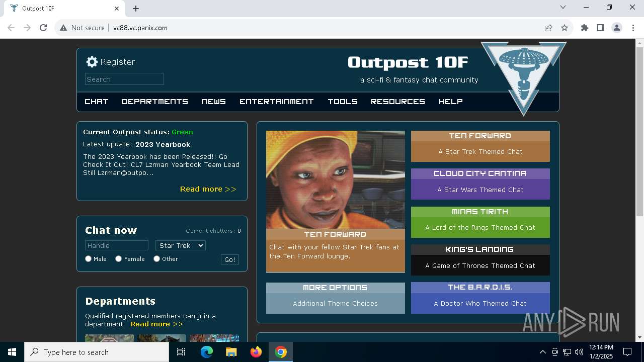The width and height of the screenshot is (644, 362).
Task: Click the Handle input field
Action: click(117, 245)
